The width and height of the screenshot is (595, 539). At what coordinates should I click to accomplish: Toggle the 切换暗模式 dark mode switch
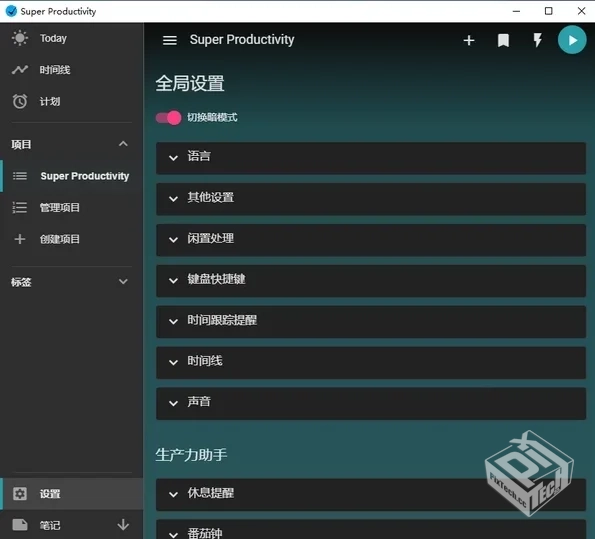[168, 118]
